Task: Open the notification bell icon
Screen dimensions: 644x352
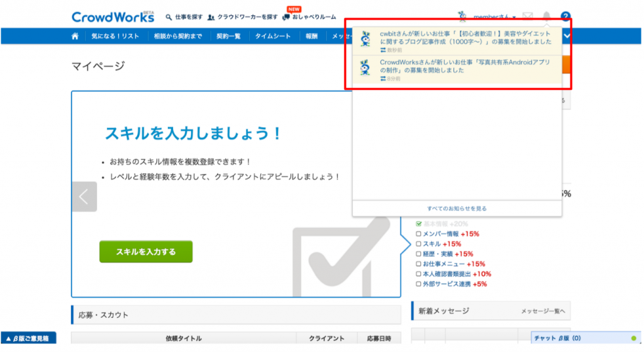Action: (547, 16)
